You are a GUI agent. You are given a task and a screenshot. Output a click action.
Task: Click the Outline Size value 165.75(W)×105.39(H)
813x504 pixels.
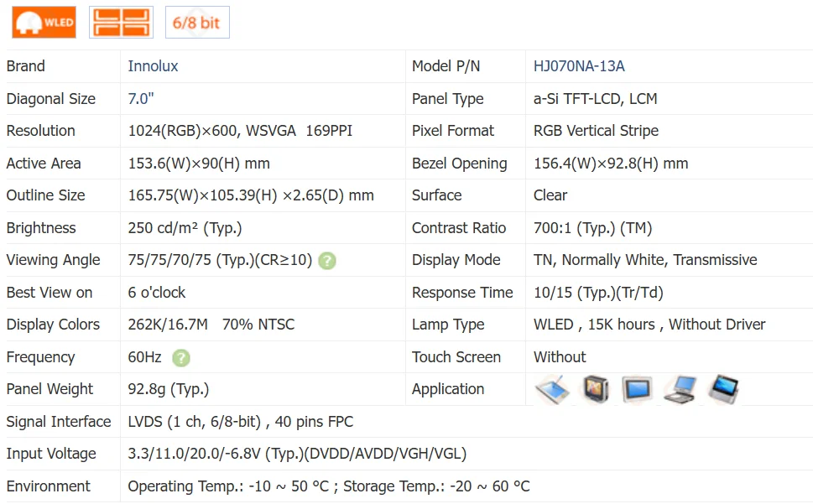(202, 195)
